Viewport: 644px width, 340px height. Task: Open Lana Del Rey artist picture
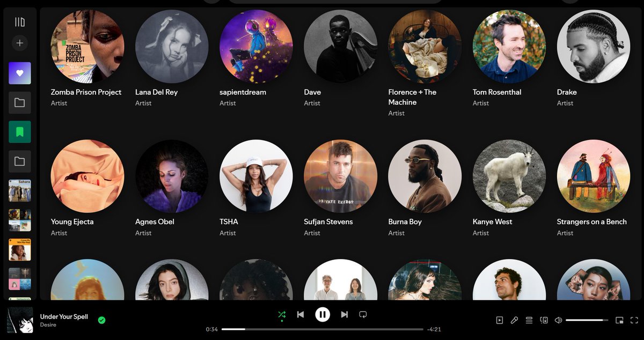172,46
